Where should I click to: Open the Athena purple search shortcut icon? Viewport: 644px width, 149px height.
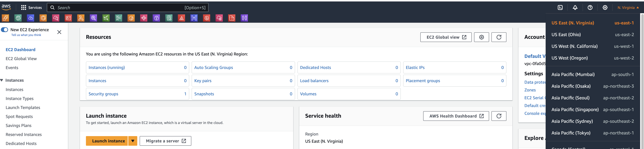[94, 18]
